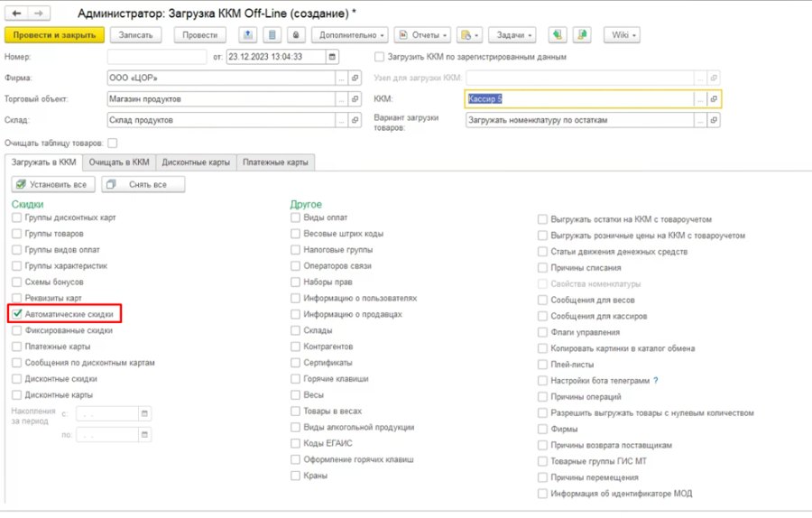Click the help question mark near Настройки бота телеграмм
The image size is (812, 518).
(656, 381)
